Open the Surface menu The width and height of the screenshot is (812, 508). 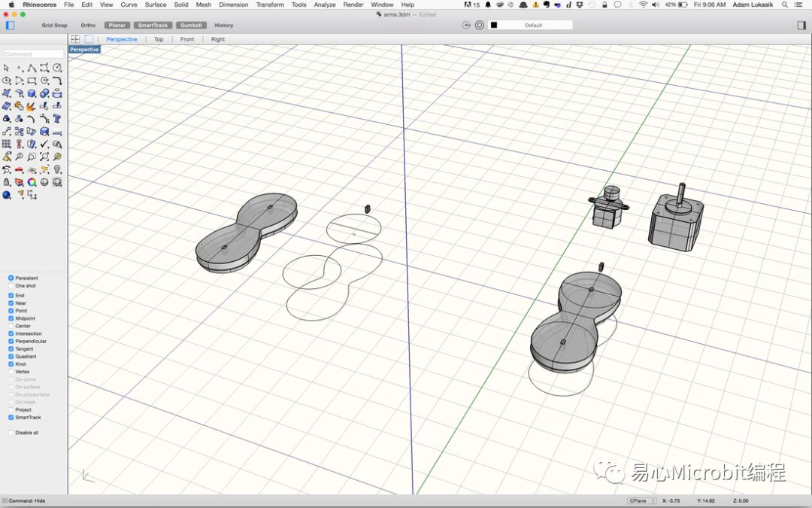[156, 5]
